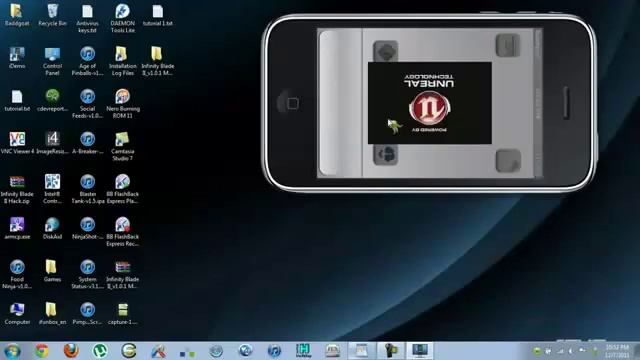Select Blaster Tank-v1.5.ipa file

click(x=87, y=189)
